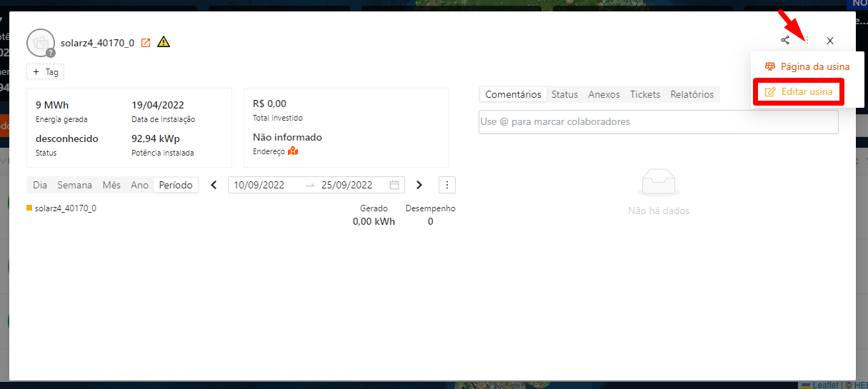
Task: Click the share icon in the header
Action: [x=785, y=41]
